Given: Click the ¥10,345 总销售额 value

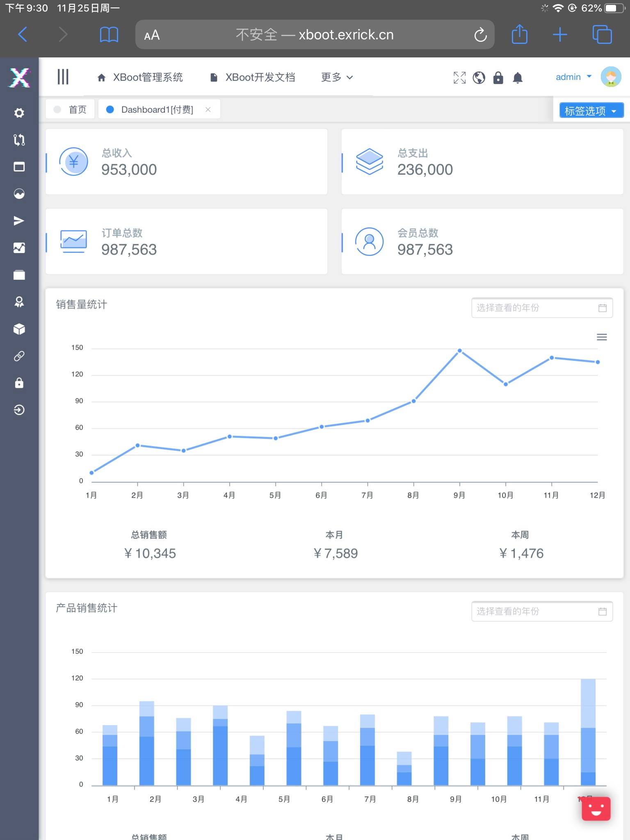Looking at the screenshot, I should pos(150,553).
